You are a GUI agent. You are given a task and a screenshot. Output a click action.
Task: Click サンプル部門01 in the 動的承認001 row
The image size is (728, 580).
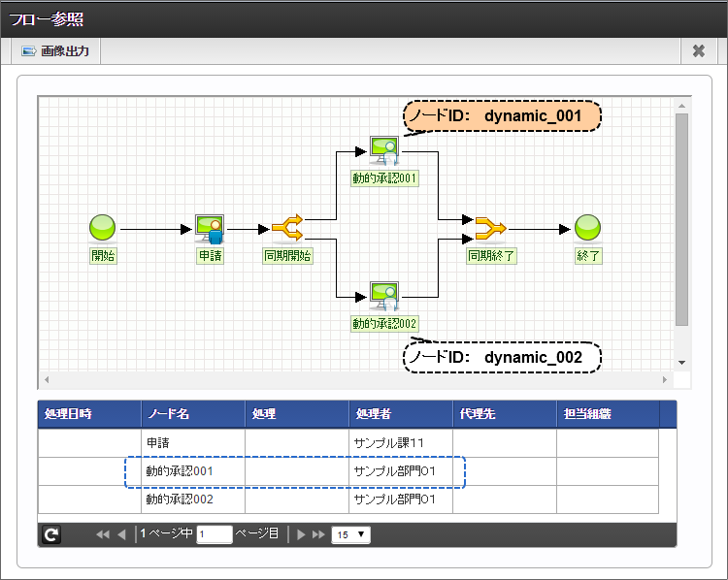[x=401, y=471]
